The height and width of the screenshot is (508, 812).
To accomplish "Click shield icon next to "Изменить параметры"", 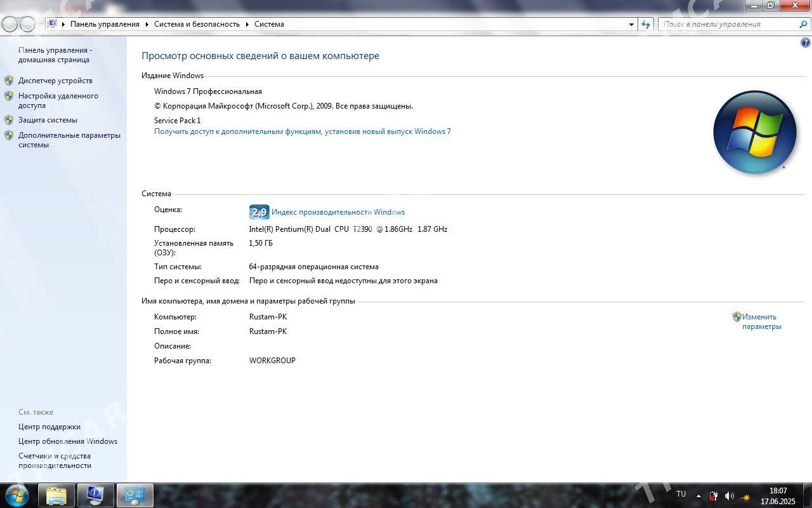I will (737, 316).
